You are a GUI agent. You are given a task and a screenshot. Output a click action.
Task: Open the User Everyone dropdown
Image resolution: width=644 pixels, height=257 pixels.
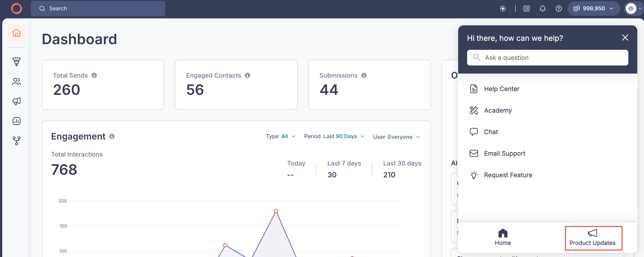[397, 137]
